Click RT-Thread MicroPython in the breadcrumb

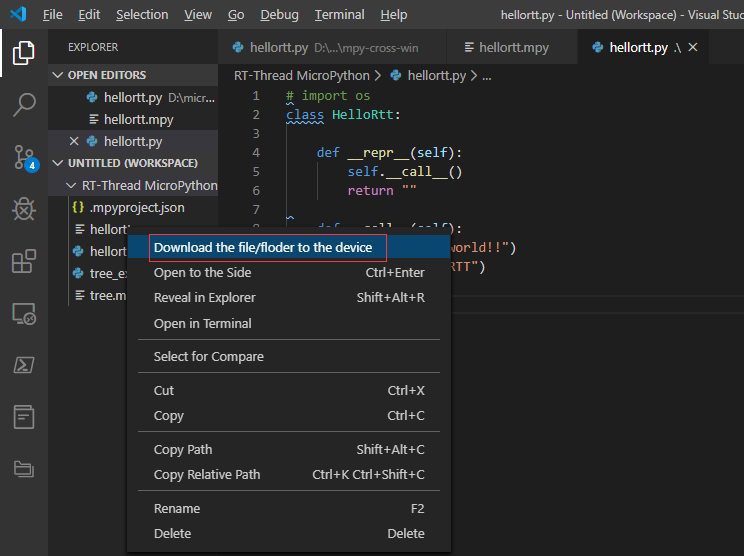click(301, 75)
